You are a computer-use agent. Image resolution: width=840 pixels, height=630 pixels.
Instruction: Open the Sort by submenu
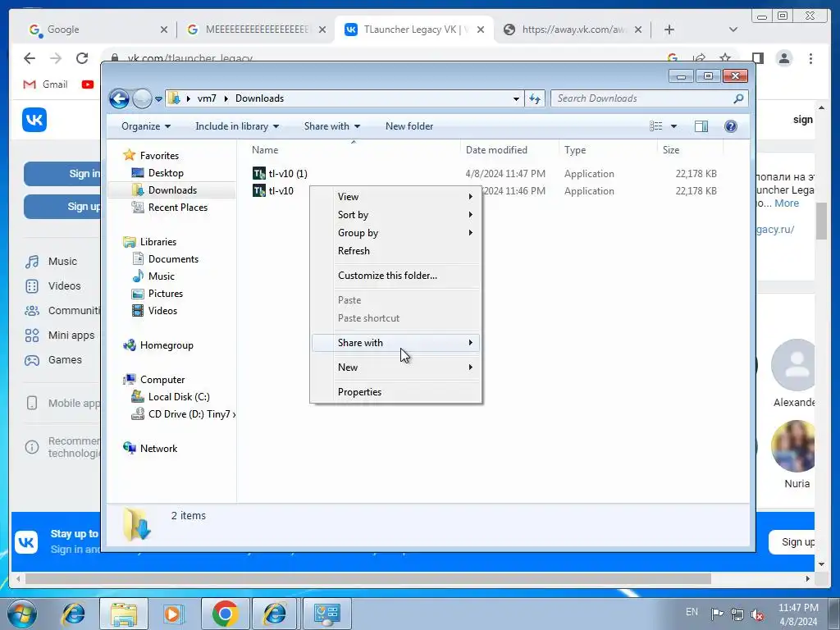(x=396, y=215)
